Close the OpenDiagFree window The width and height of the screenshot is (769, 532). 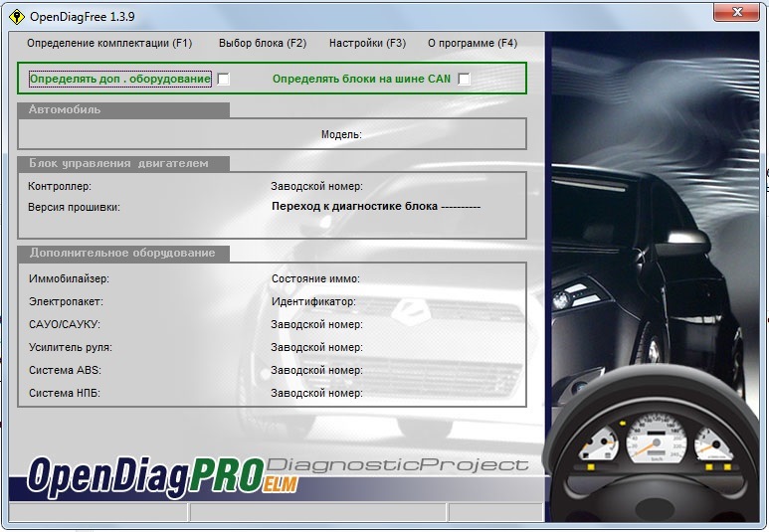pyautogui.click(x=736, y=12)
